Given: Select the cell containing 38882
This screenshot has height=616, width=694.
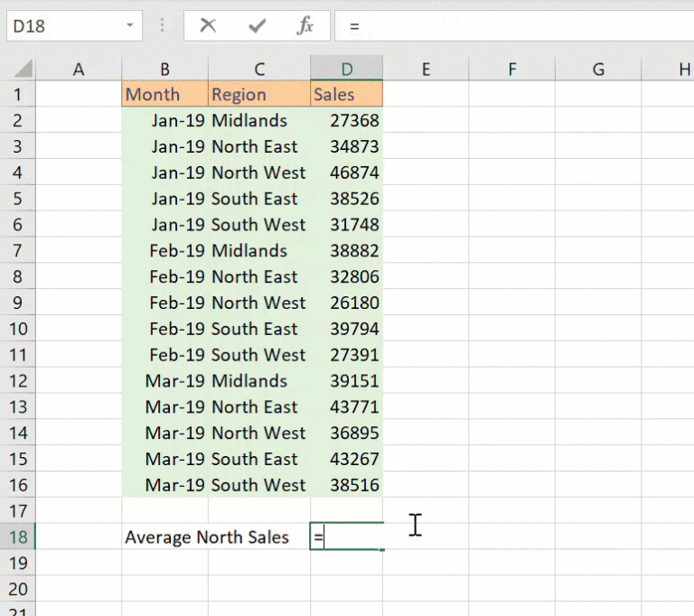Looking at the screenshot, I should 347,250.
